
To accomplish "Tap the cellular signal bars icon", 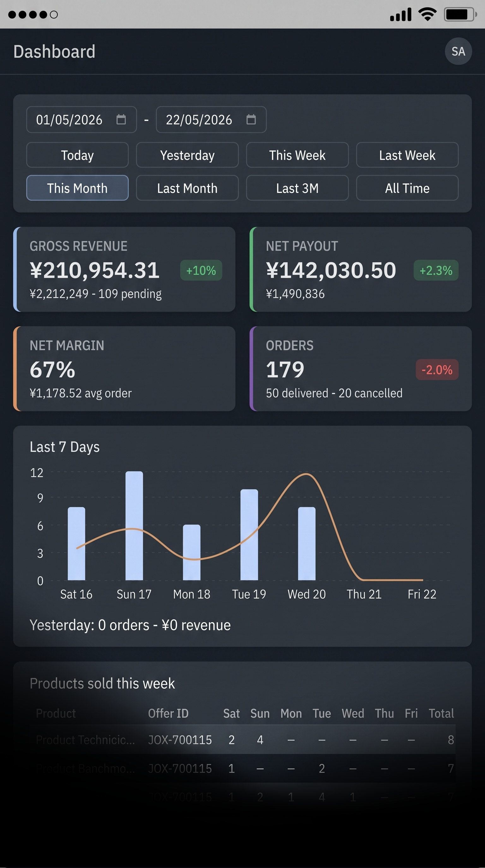I will (x=401, y=15).
